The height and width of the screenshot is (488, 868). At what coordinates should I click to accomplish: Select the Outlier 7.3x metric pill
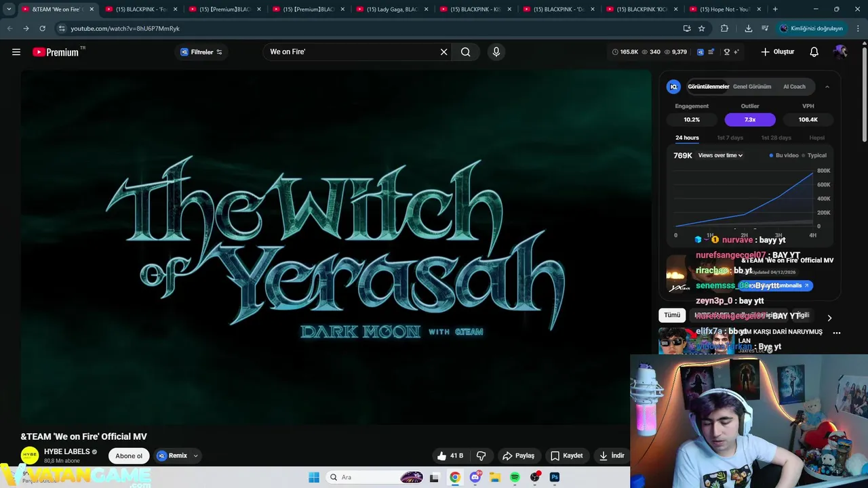pos(750,119)
